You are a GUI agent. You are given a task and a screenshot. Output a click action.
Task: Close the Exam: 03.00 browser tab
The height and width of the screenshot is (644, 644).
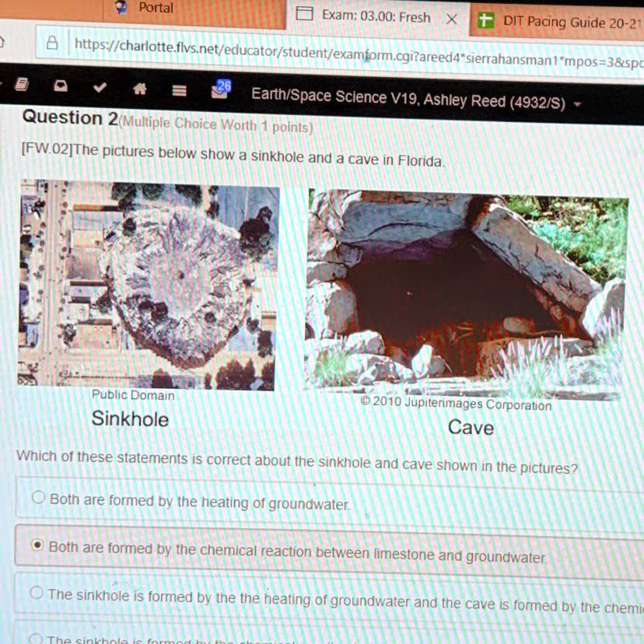pyautogui.click(x=451, y=19)
